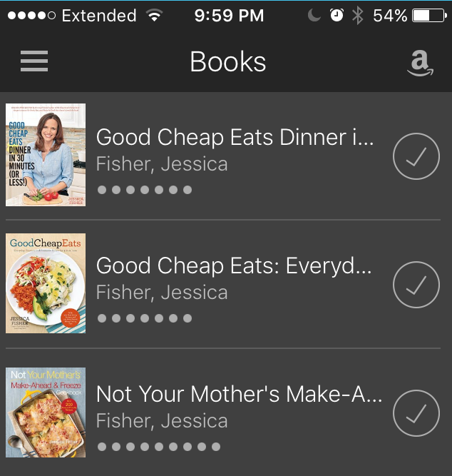Tap progress dots under Not Your Mother's
Image resolution: width=452 pixels, height=476 pixels.
(x=159, y=447)
